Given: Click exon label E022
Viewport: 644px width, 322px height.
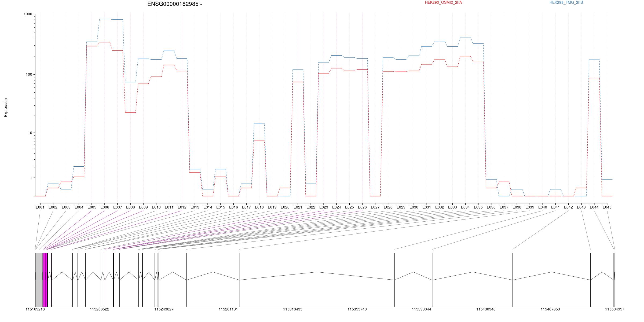Looking at the screenshot, I should [311, 207].
